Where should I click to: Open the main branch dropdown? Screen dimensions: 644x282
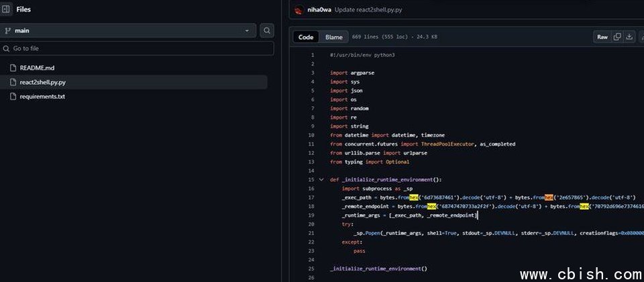tap(128, 30)
